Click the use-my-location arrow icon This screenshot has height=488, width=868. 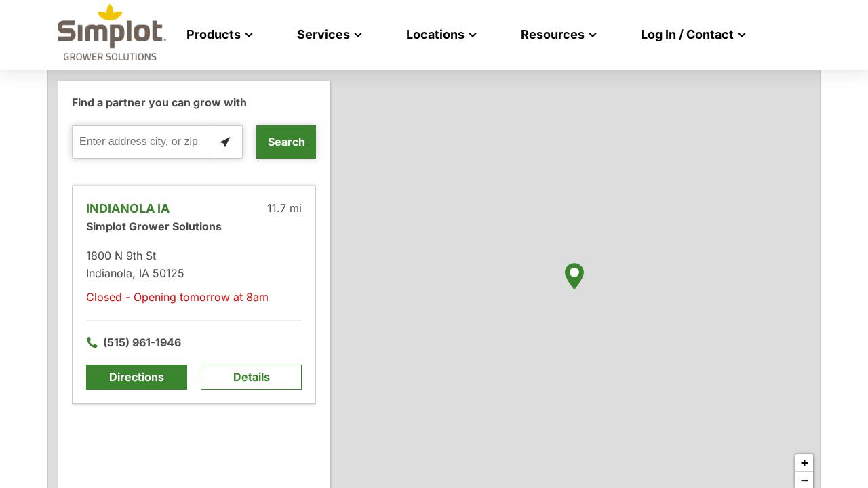click(224, 142)
